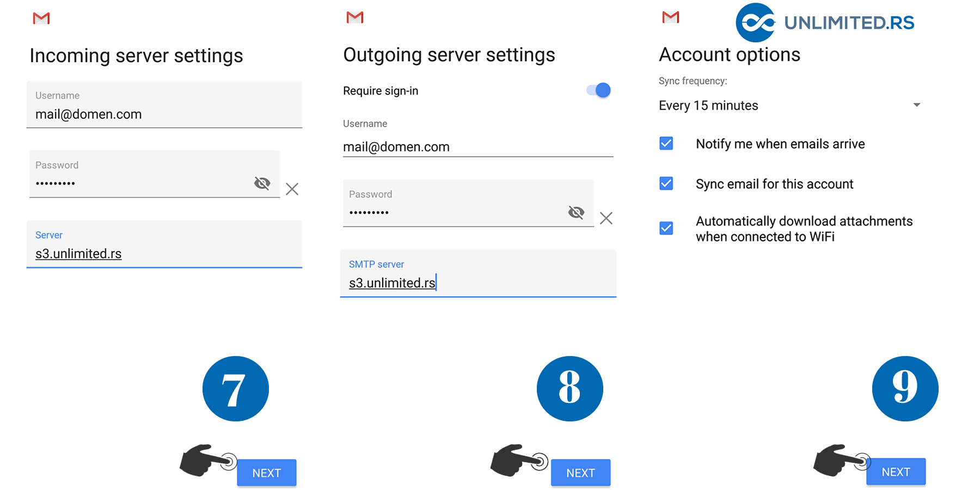Clear the incoming server password field
Screen dimensions: 980x490
[292, 189]
